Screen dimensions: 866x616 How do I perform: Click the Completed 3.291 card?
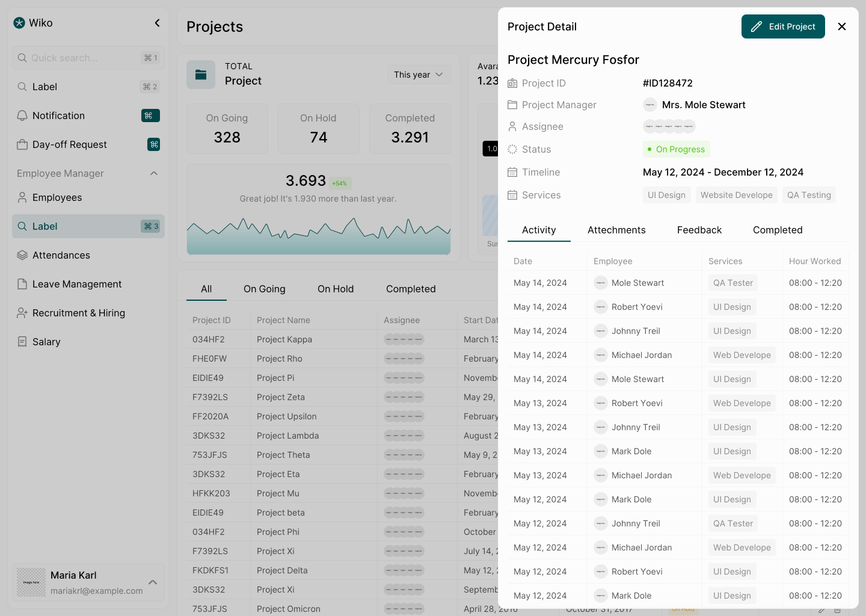[x=410, y=129]
